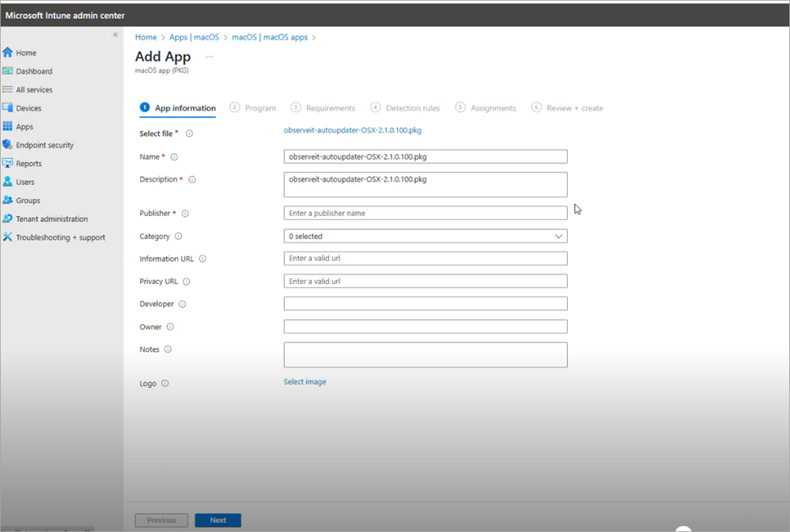Show info tooltip for Publisher
Image resolution: width=790 pixels, height=532 pixels.
pyautogui.click(x=185, y=213)
